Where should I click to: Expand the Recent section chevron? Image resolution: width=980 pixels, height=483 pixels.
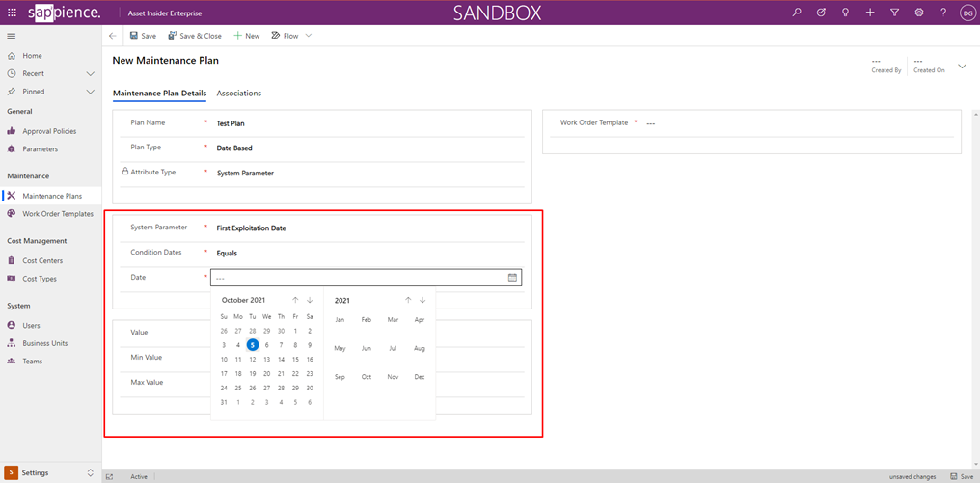91,73
